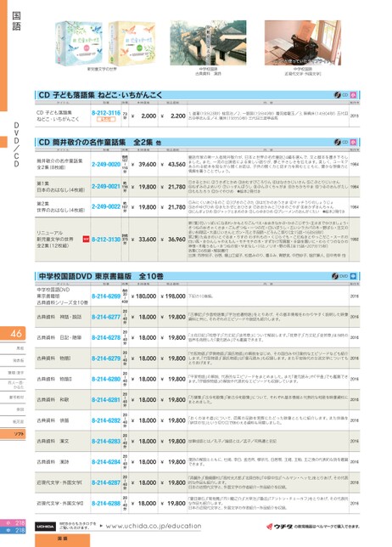Select the page 46 orange side tab

pyautogui.click(x=13, y=334)
